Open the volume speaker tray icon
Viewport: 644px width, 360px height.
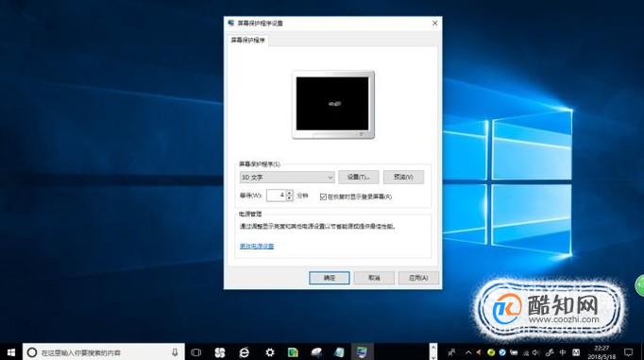[536, 352]
